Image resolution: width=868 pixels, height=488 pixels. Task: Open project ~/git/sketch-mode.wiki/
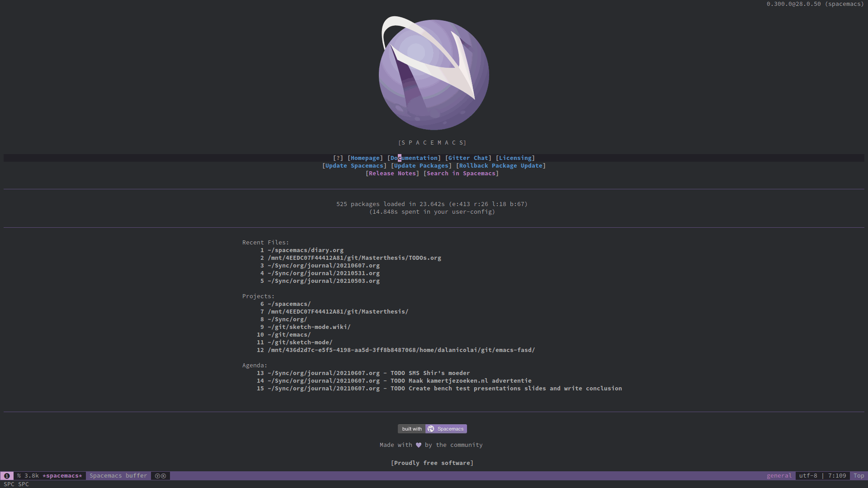[309, 327]
